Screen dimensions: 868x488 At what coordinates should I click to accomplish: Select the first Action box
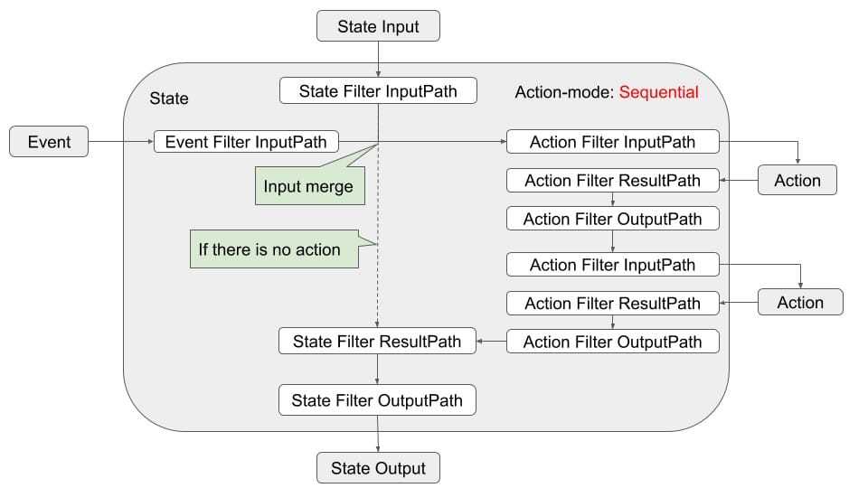[x=797, y=180]
